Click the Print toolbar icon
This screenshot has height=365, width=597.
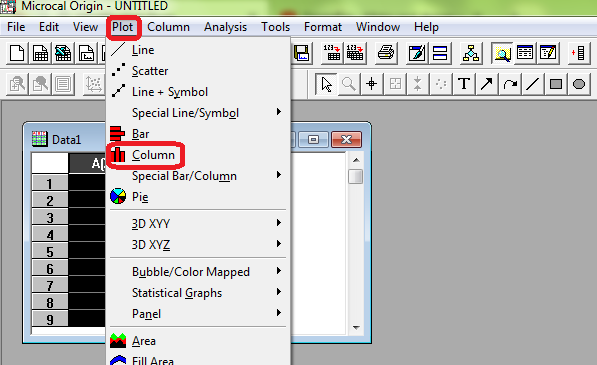[x=386, y=53]
